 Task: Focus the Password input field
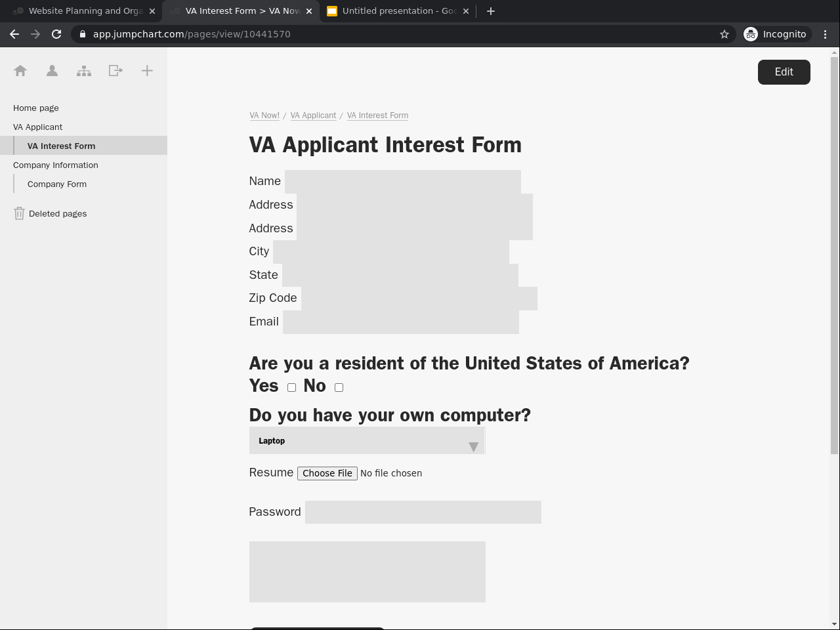(x=423, y=512)
